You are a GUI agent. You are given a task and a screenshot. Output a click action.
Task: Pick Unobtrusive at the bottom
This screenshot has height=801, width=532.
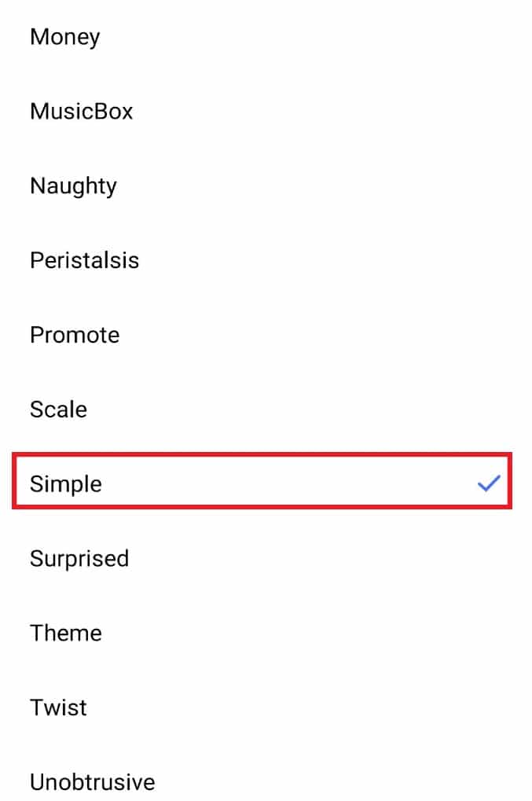click(x=92, y=782)
